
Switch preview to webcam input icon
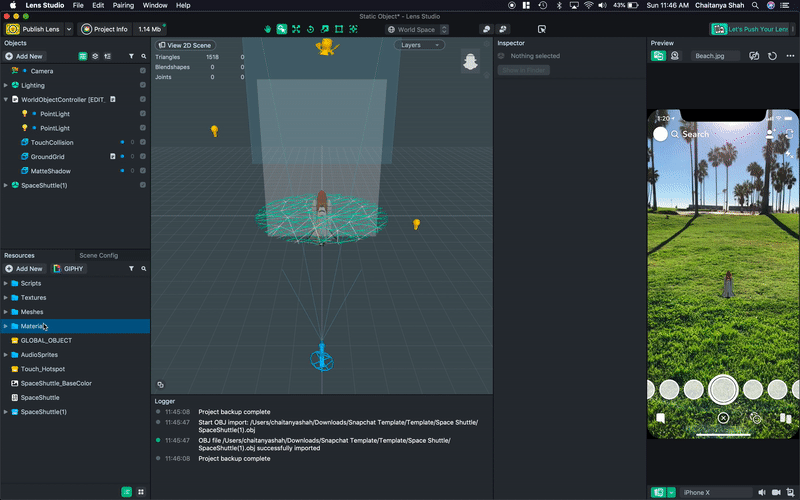point(675,56)
